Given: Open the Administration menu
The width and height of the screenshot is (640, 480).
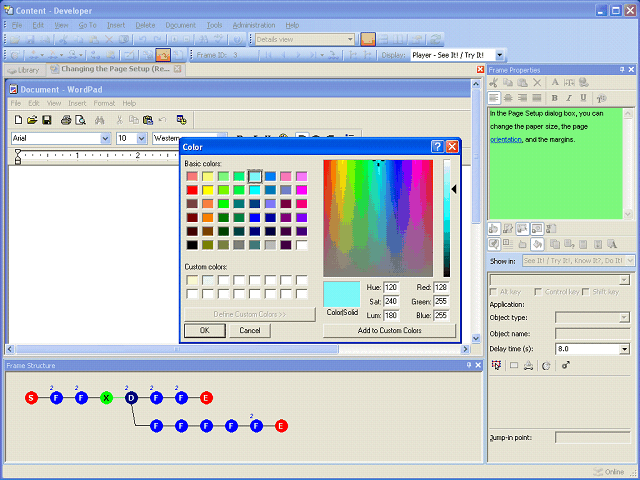Looking at the screenshot, I should pyautogui.click(x=254, y=25).
